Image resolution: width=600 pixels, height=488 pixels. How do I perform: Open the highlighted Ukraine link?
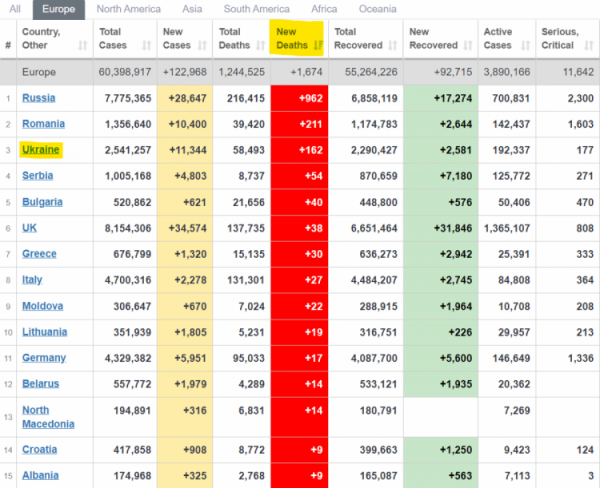41,150
